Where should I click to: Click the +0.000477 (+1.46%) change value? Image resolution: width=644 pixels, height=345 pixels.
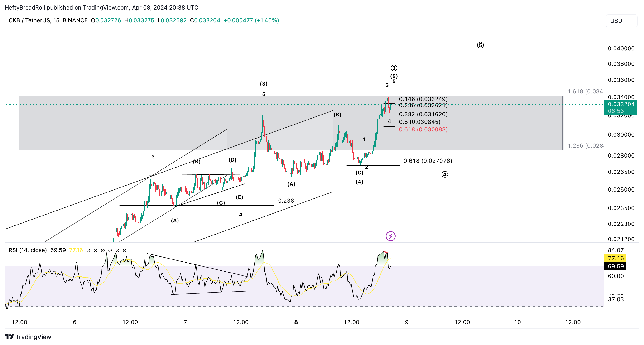click(x=251, y=20)
